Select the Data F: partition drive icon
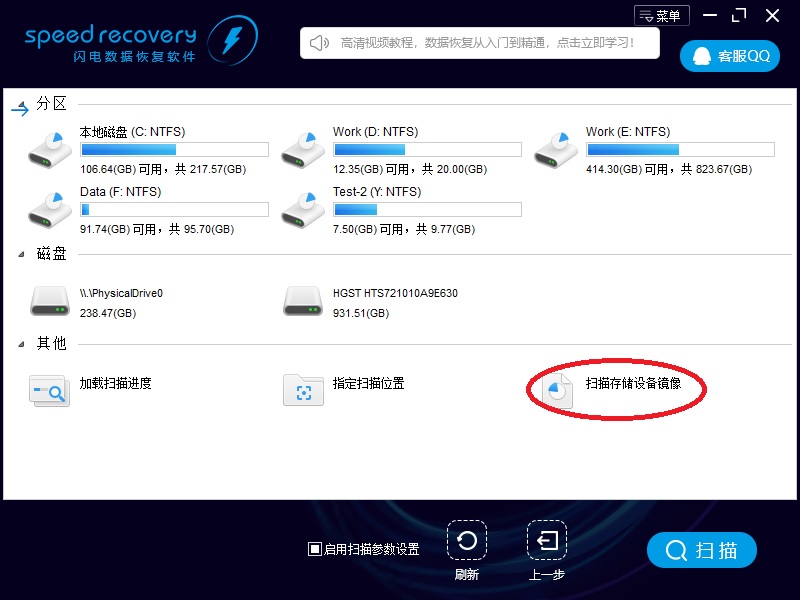800x600 pixels. [x=48, y=208]
